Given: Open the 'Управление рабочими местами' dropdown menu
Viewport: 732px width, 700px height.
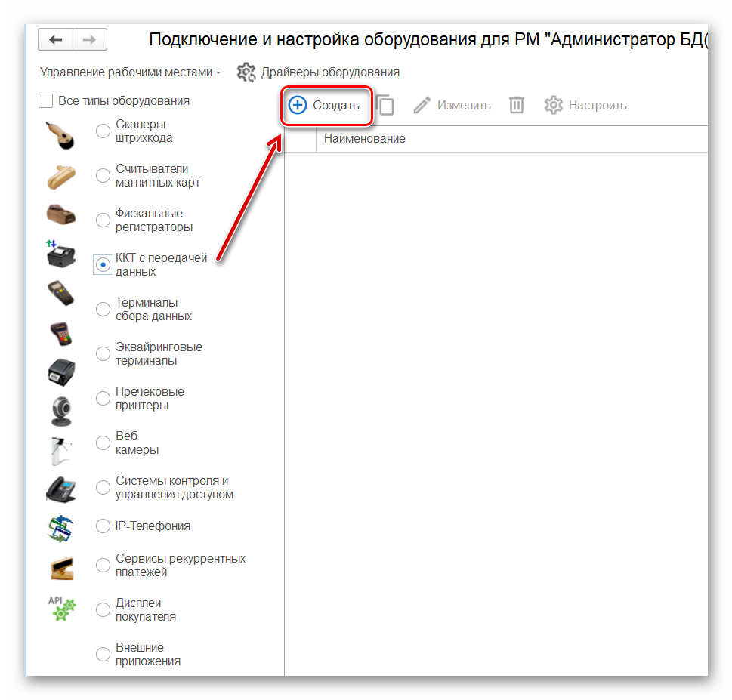Looking at the screenshot, I should click(x=130, y=72).
